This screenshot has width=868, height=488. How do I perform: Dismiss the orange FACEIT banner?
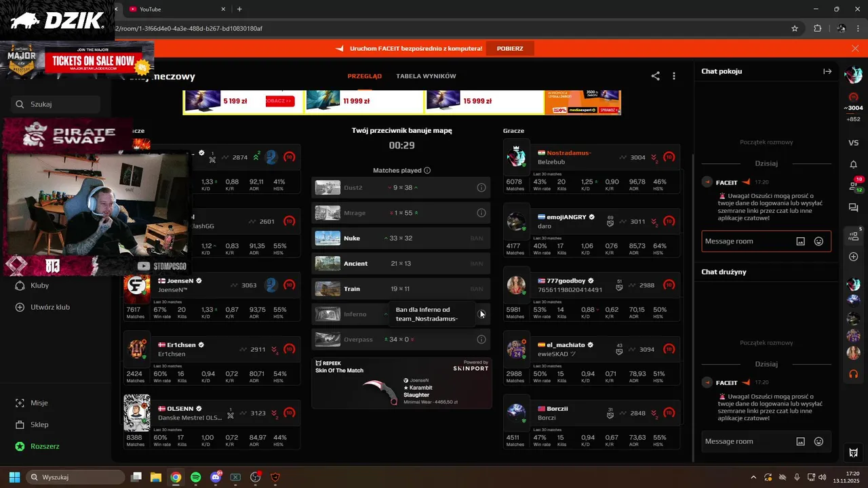(855, 49)
